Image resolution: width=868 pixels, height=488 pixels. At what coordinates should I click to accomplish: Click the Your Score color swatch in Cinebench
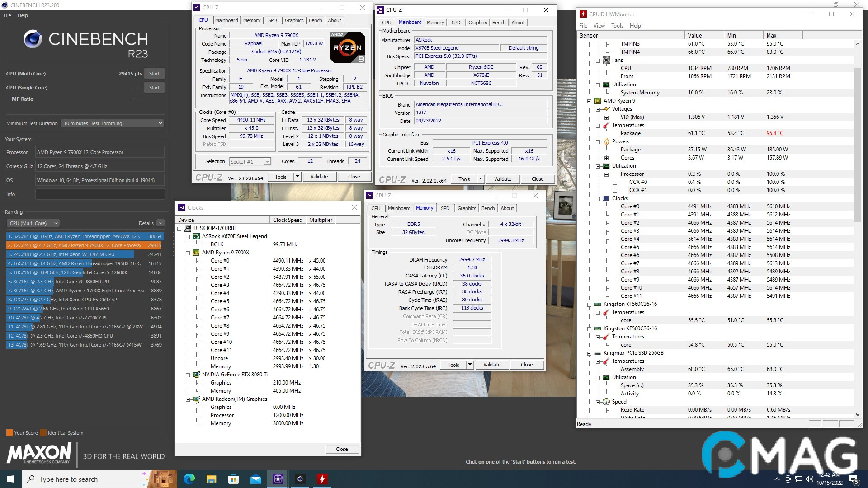[9, 432]
